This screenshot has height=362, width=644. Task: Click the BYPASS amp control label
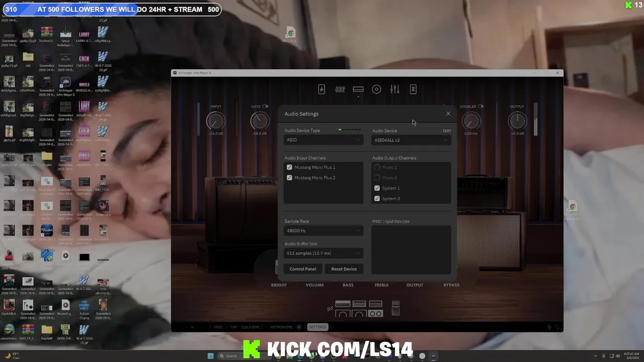tap(451, 285)
